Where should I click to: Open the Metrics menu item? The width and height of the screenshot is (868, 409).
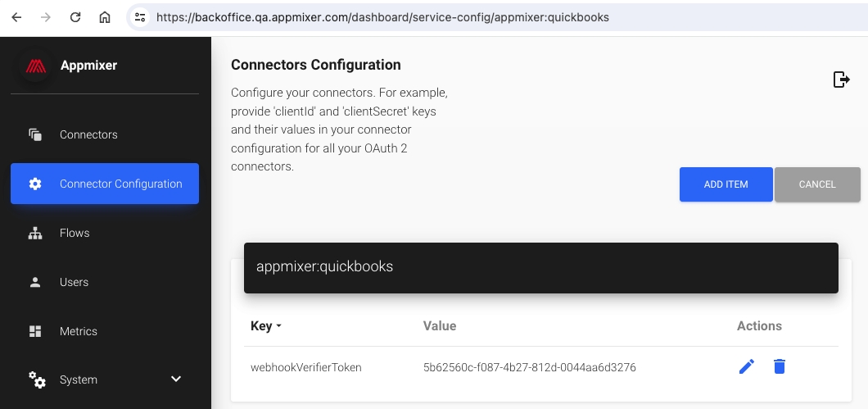(79, 331)
